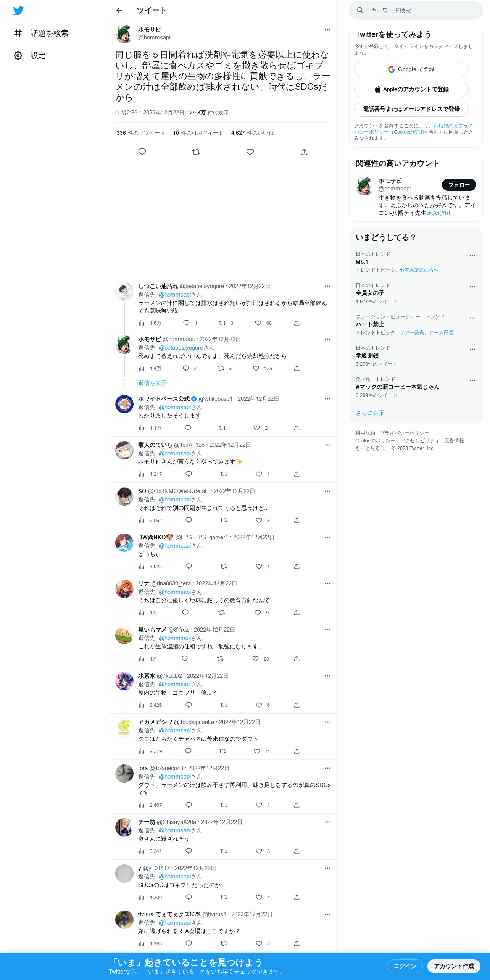Open the more options for the M6.1 trend
Image resolution: width=490 pixels, height=980 pixels.
click(x=472, y=255)
